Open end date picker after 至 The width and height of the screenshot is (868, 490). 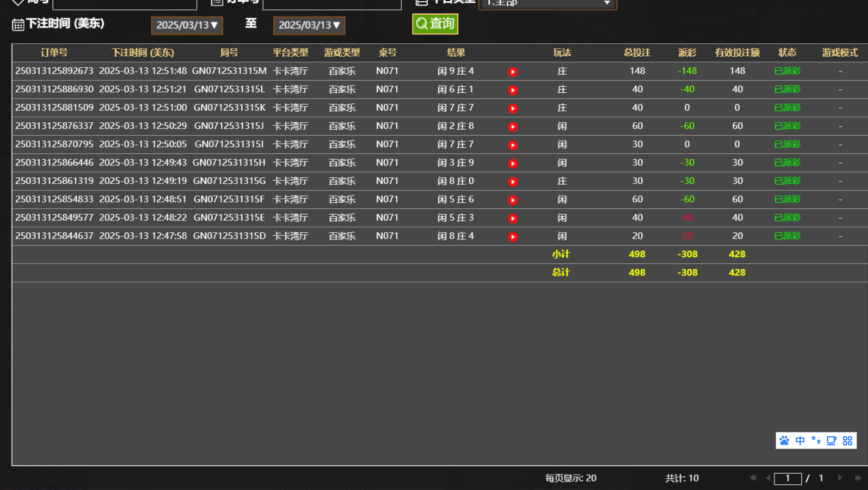tap(309, 25)
